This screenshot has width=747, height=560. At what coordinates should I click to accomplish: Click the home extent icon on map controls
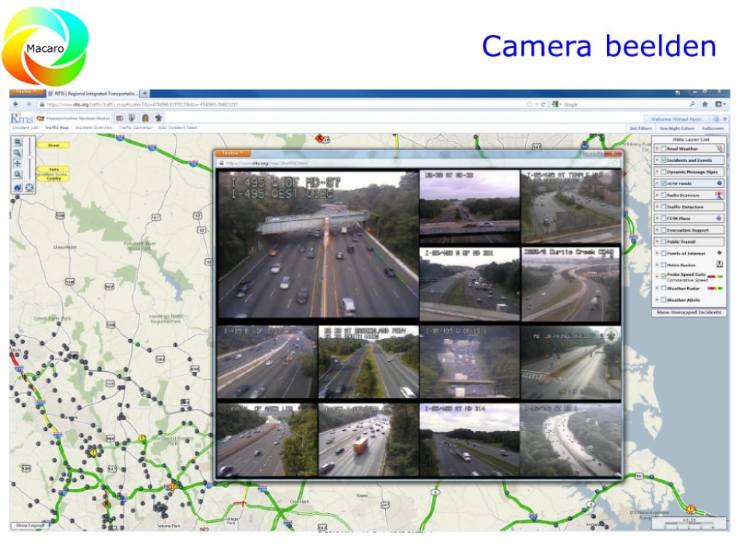pos(18,187)
